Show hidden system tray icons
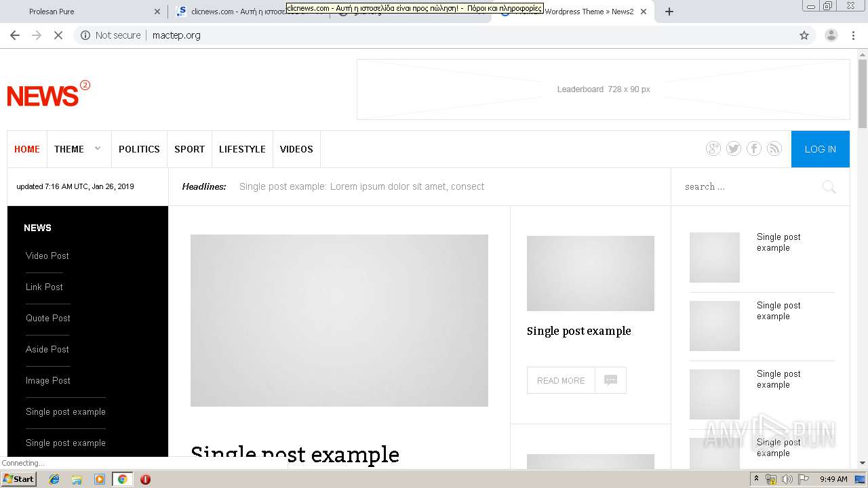Viewport: 868px width, 488px height. (x=756, y=479)
